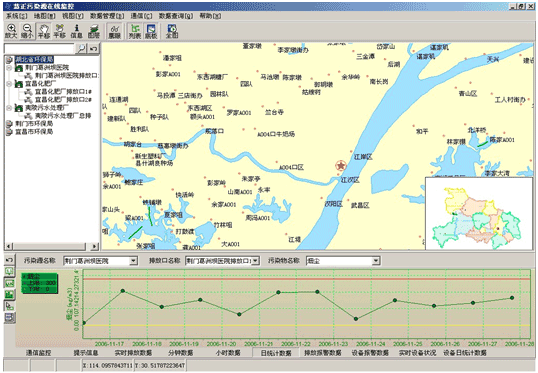Click the undo arrow button beside the search

[x=93, y=48]
